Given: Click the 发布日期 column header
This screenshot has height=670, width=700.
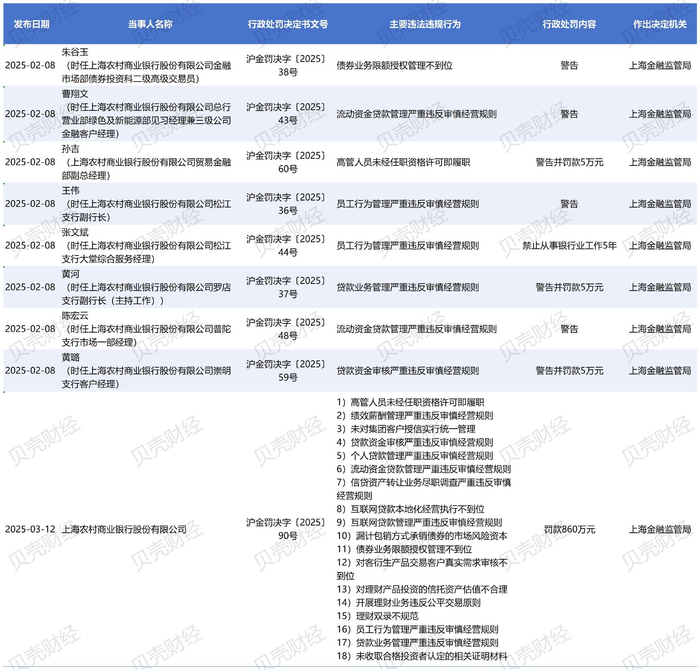Looking at the screenshot, I should [x=31, y=24].
